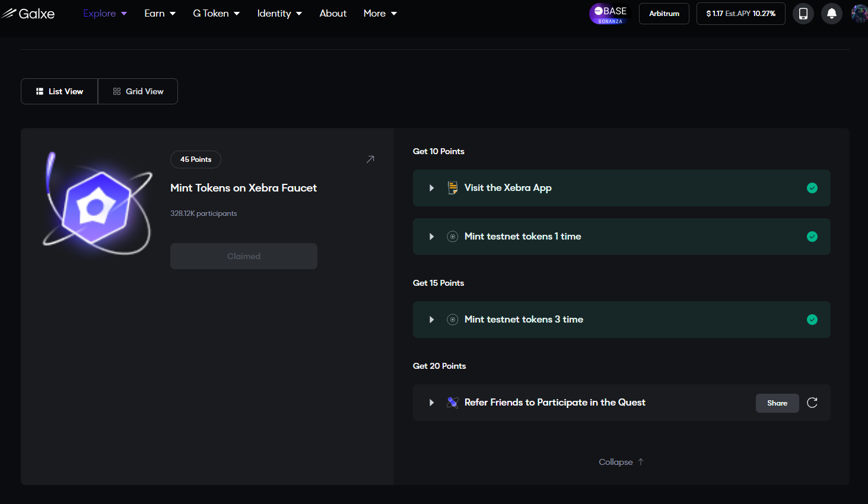Share the Refer Friends quest
Viewport: 868px width, 504px height.
click(x=777, y=403)
